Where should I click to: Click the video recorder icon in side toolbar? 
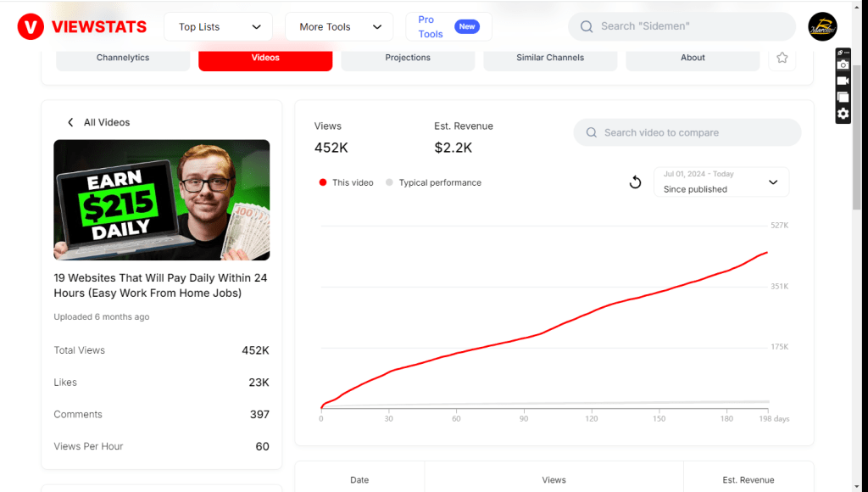tap(843, 81)
